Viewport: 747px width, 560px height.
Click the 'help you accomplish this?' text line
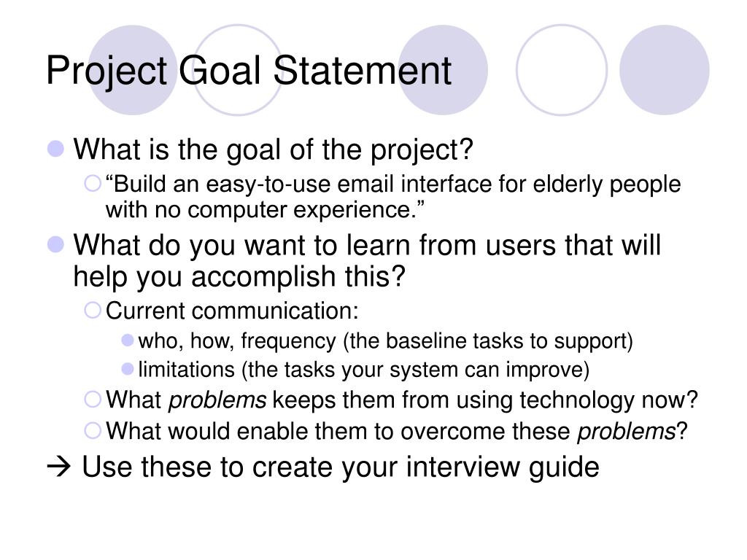(239, 276)
